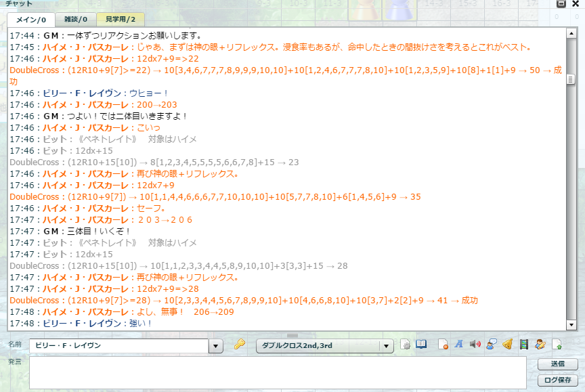Image resolution: width=585 pixels, height=392 pixels.
Task: Expand the character name dropdown
Action: point(216,346)
